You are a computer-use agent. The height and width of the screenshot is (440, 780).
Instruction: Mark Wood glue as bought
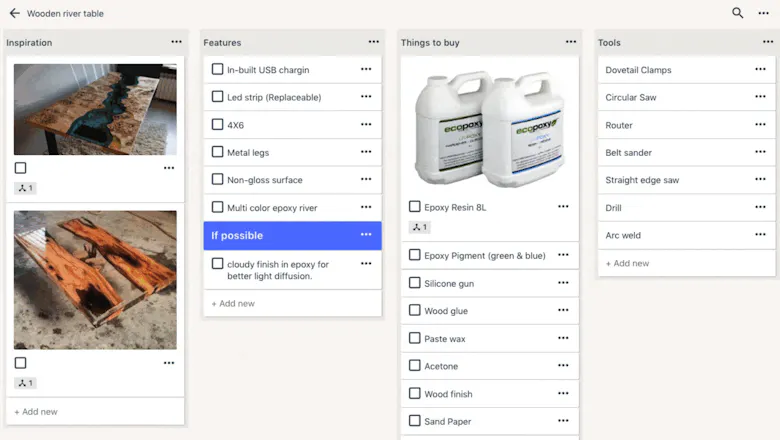pos(414,310)
